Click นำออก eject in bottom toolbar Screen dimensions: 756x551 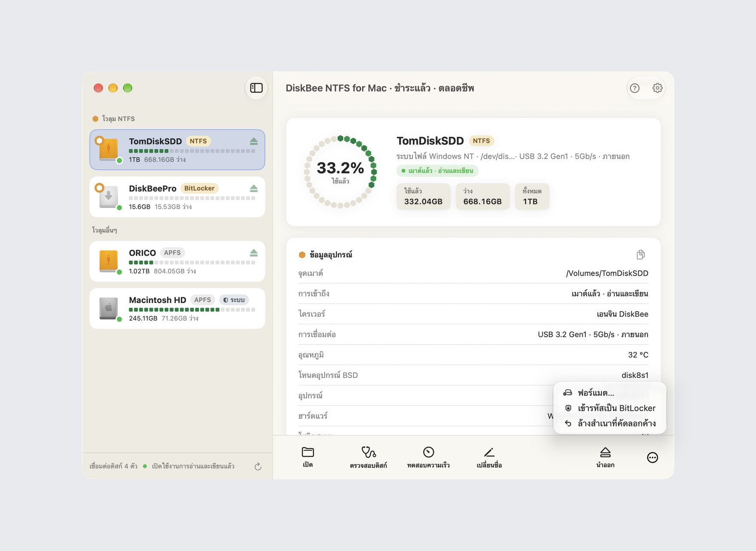click(x=605, y=457)
